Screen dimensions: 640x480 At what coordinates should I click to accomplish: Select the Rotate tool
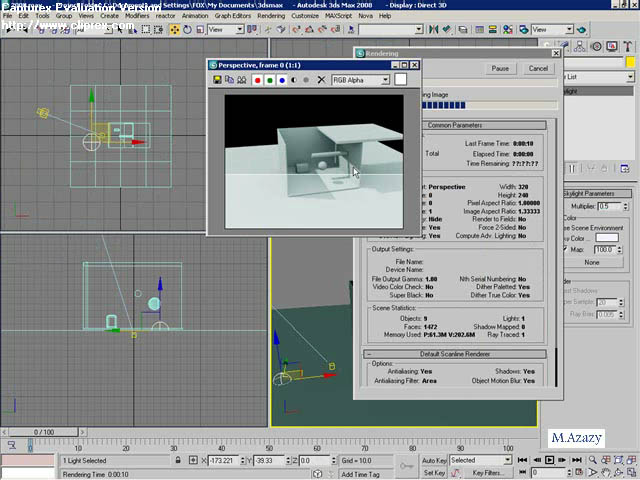(x=187, y=30)
